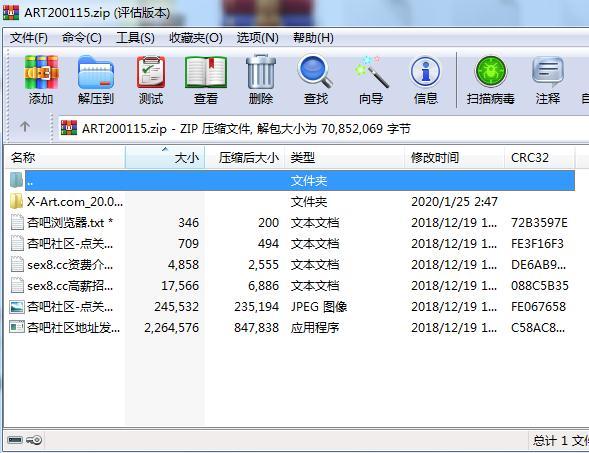The height and width of the screenshot is (453, 589).
Task: Sort list by 修改时间 column header
Action: [x=455, y=157]
